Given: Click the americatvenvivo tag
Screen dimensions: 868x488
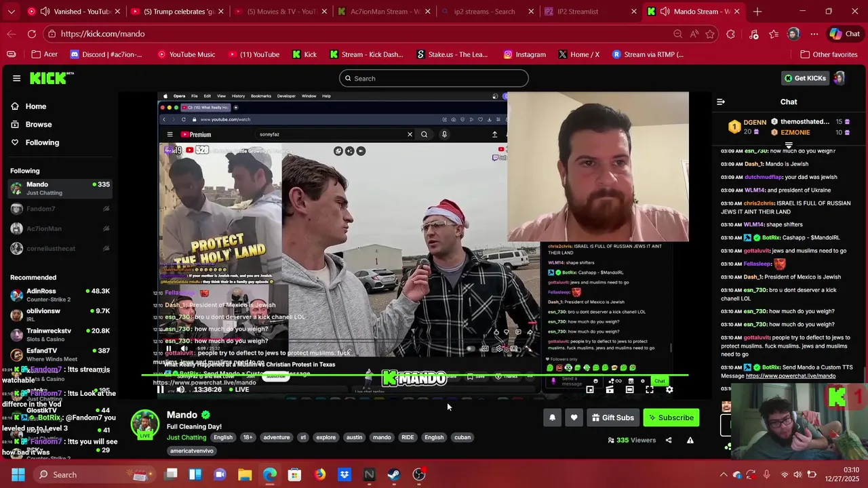Looking at the screenshot, I should pos(192,451).
